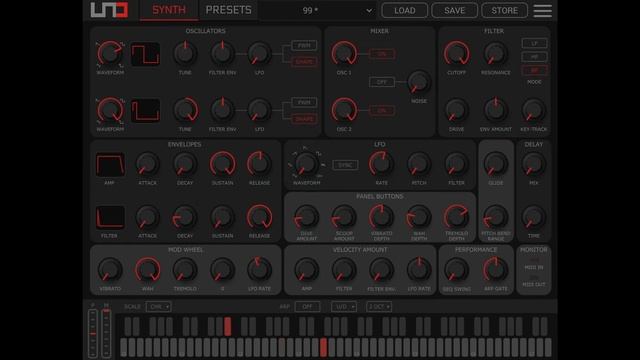The height and width of the screenshot is (360, 640).
Task: Click the LFO WAVEFORM selector knob
Action: click(306, 164)
